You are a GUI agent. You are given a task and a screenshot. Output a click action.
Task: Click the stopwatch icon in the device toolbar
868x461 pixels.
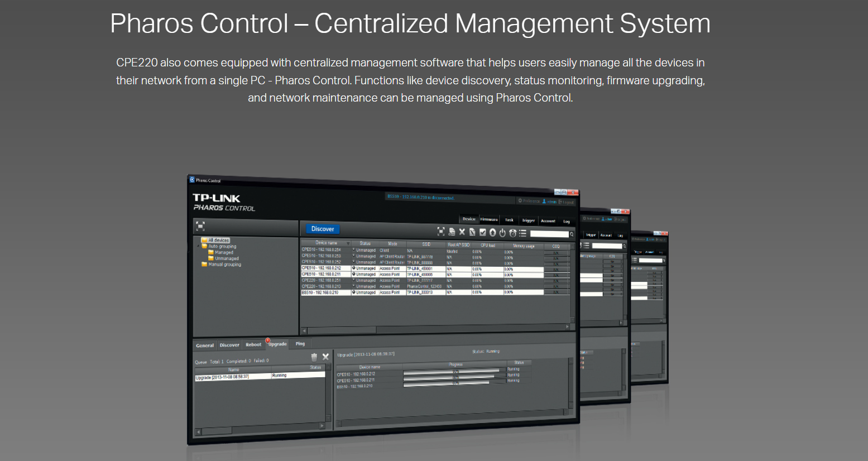(512, 233)
